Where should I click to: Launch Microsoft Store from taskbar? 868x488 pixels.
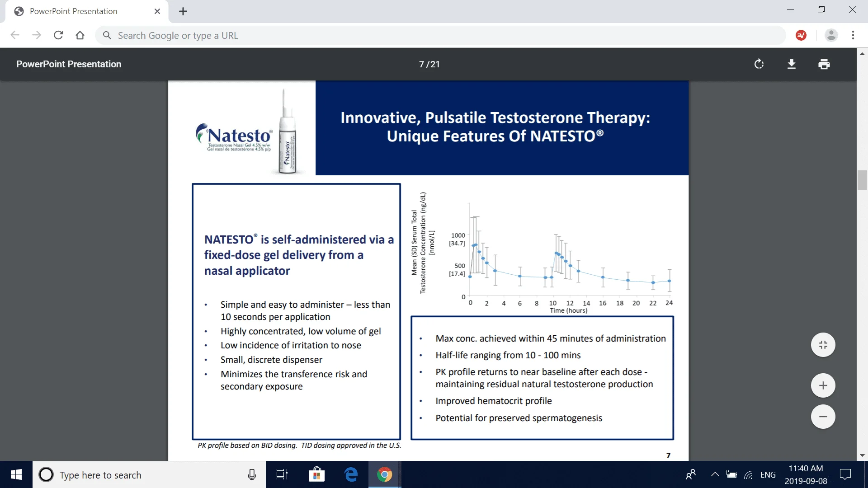pyautogui.click(x=316, y=474)
